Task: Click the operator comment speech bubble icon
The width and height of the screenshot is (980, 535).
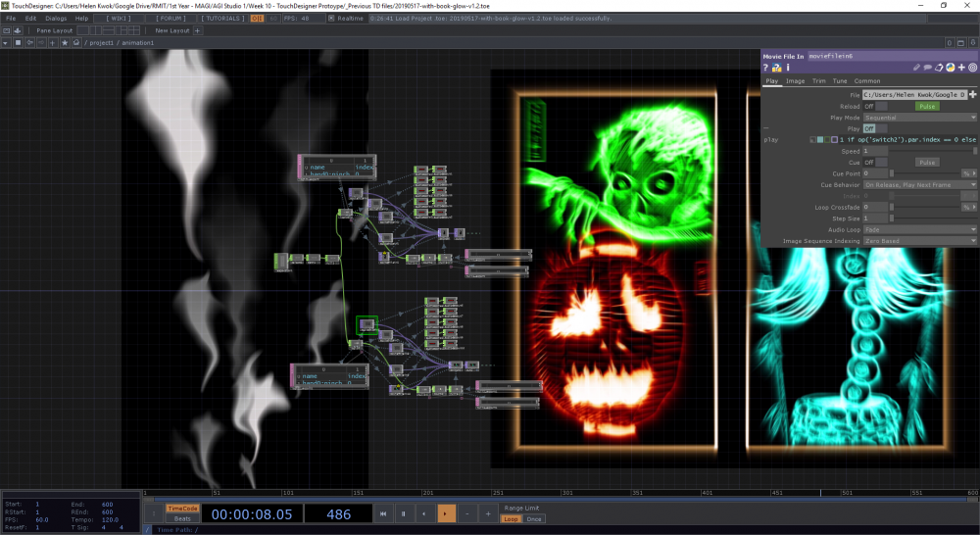Action: tap(927, 68)
